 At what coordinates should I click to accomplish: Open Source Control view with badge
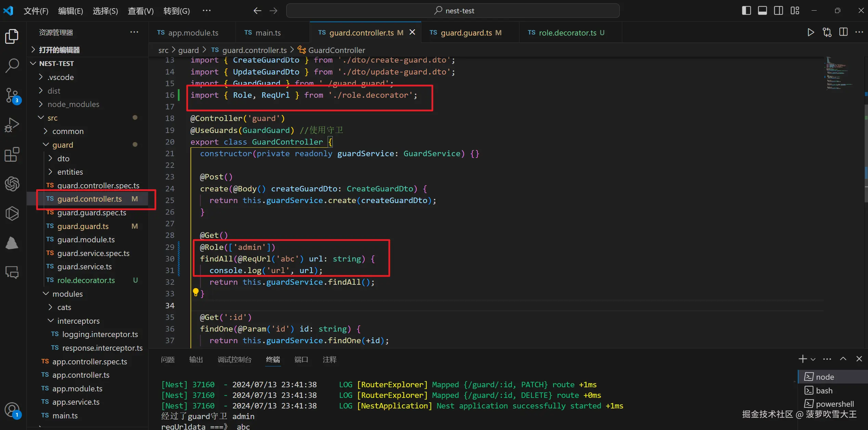[12, 95]
